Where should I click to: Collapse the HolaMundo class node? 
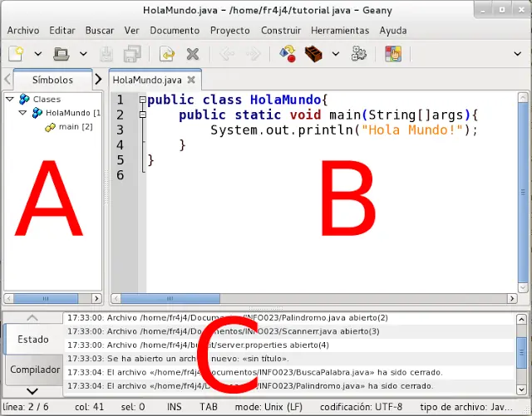click(22, 113)
